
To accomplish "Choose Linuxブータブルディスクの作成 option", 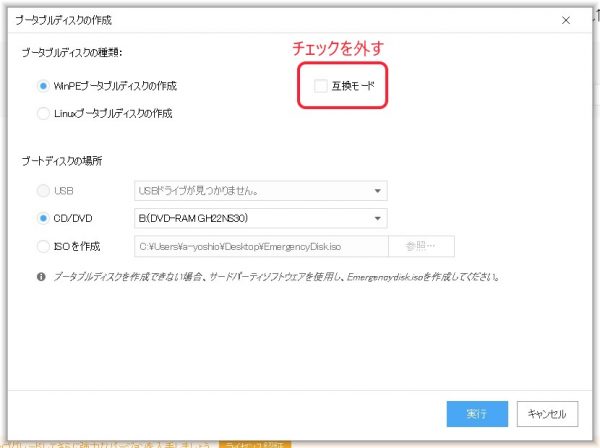I will click(x=43, y=113).
